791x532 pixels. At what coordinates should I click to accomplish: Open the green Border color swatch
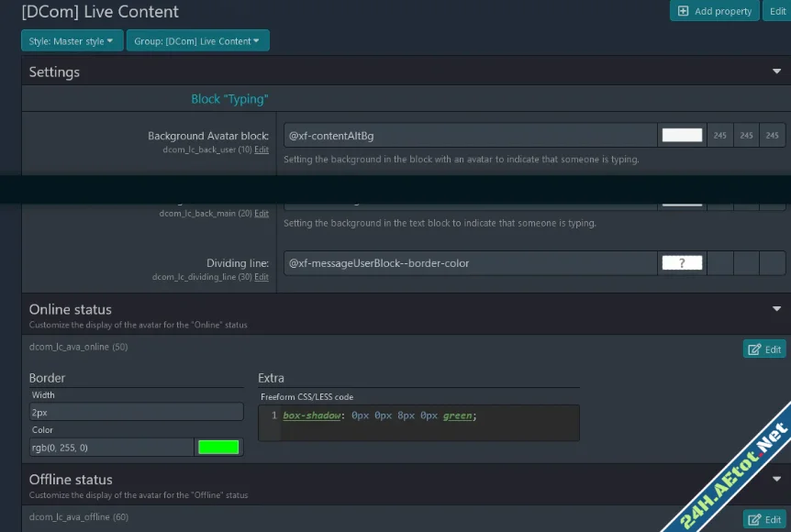(x=218, y=448)
